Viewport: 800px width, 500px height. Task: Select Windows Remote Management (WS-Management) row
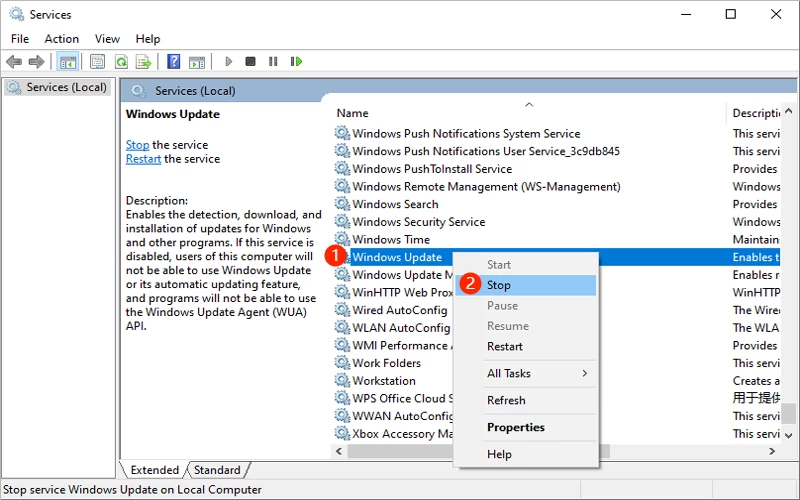(557, 186)
